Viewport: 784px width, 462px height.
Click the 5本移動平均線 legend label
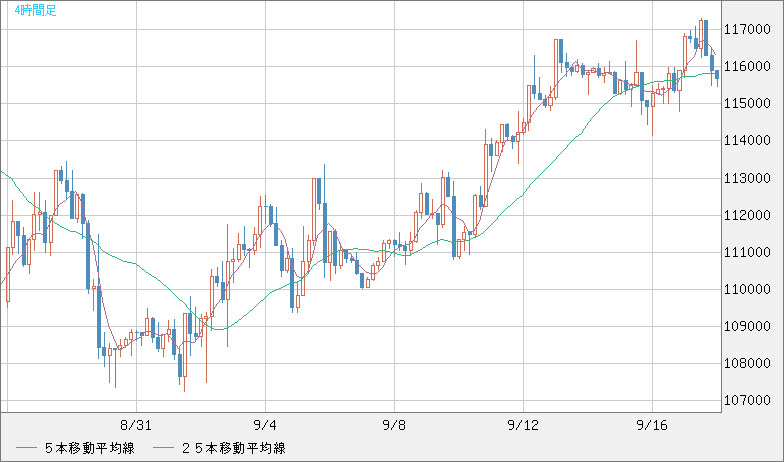click(90, 448)
